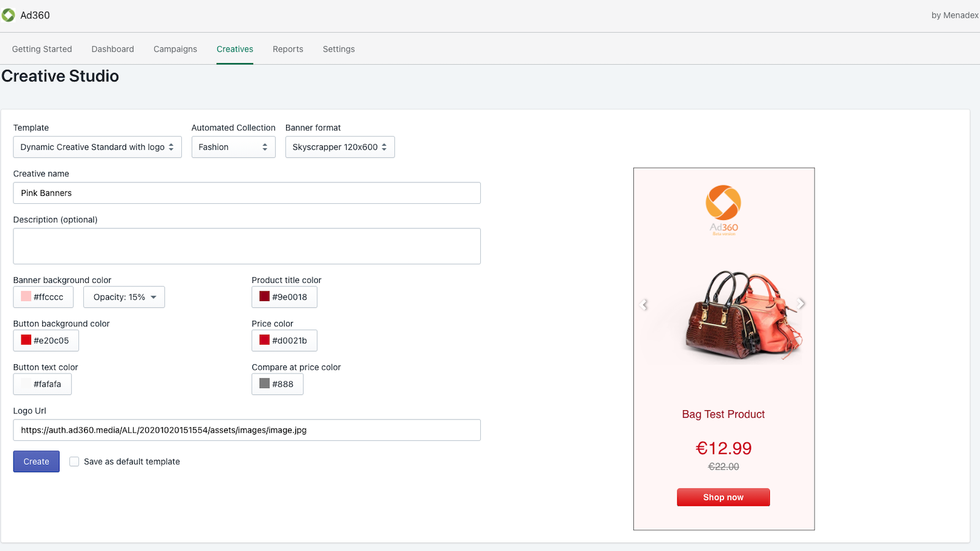
Task: Open the Product title color swatch #9e0018
Action: coord(265,297)
